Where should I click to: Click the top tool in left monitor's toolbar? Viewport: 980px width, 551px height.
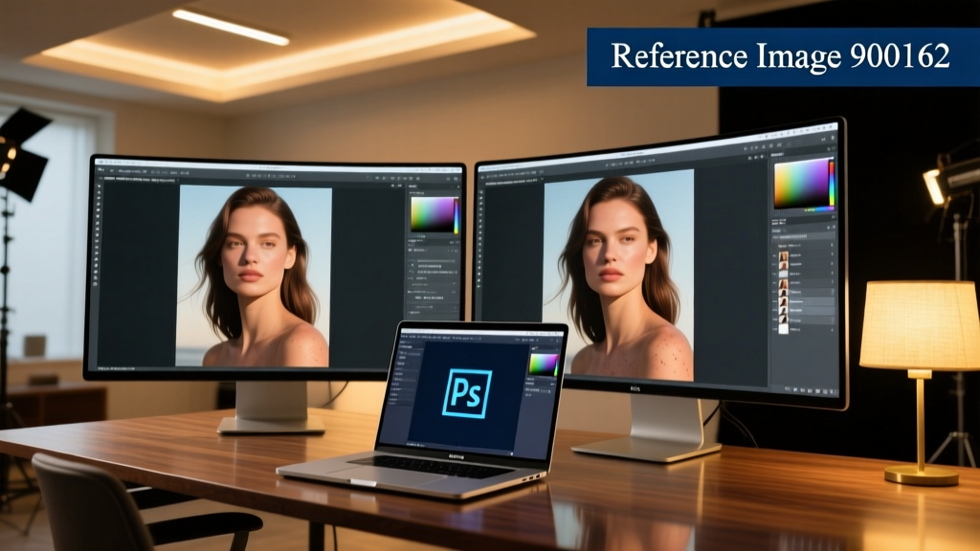99,187
